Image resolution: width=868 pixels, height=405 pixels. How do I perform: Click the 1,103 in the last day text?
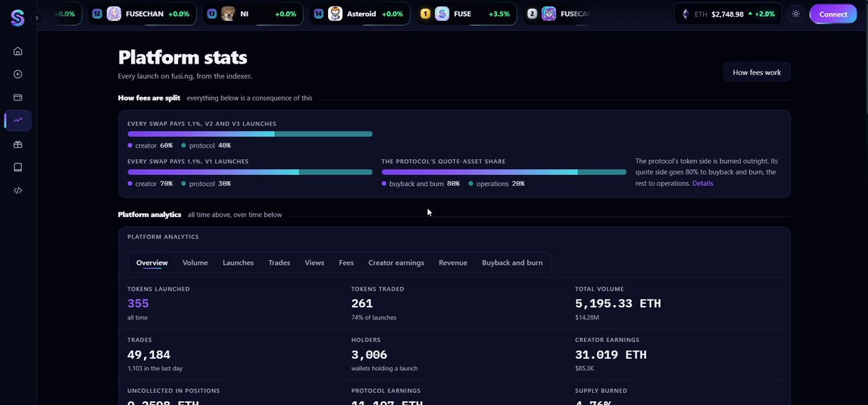(155, 369)
